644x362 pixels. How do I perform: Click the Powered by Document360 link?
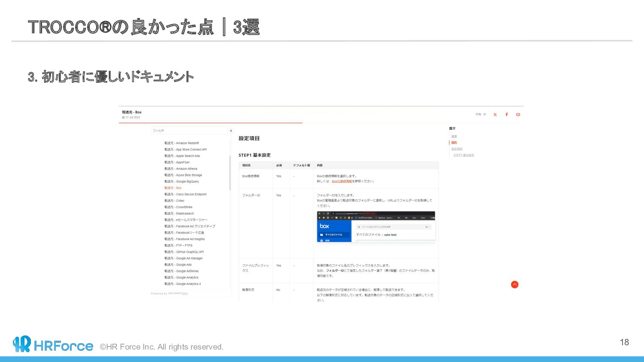170,294
